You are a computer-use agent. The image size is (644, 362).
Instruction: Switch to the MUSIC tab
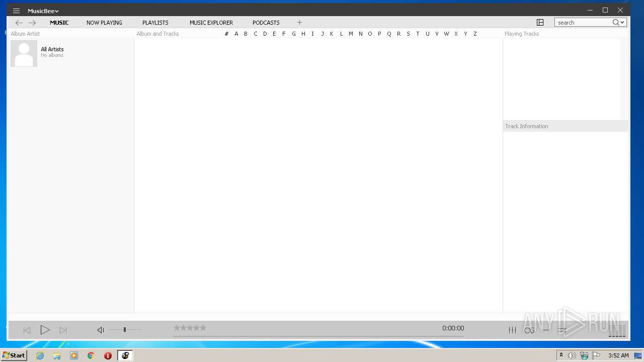[x=59, y=23]
